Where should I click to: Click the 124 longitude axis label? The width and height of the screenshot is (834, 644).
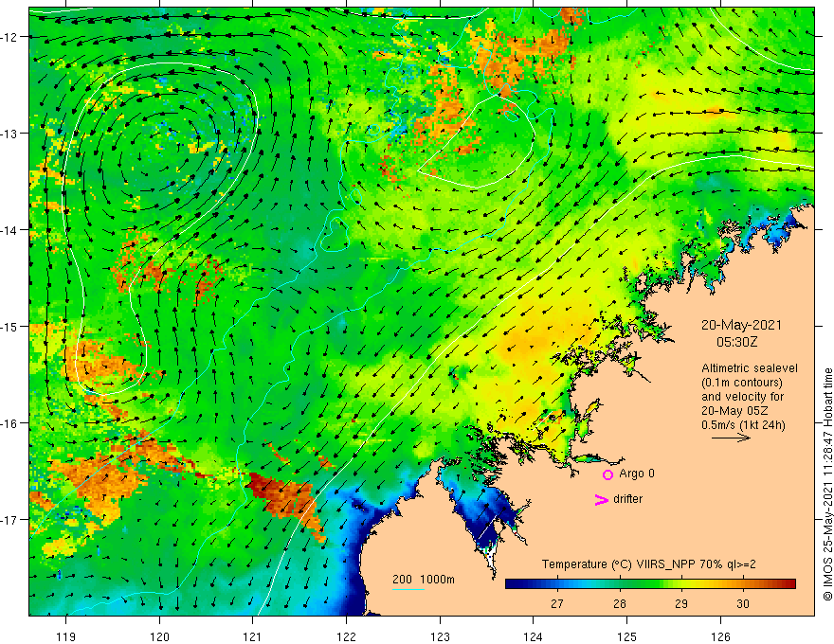[533, 636]
